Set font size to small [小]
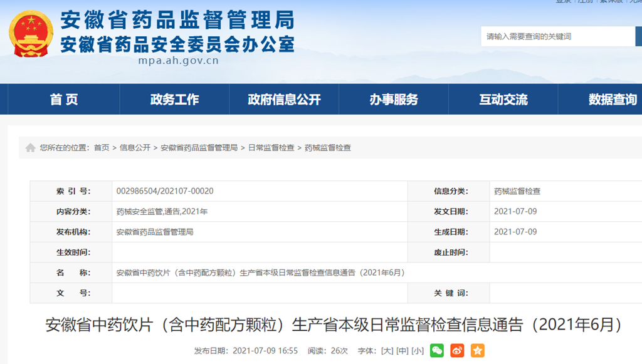 [x=418, y=351]
